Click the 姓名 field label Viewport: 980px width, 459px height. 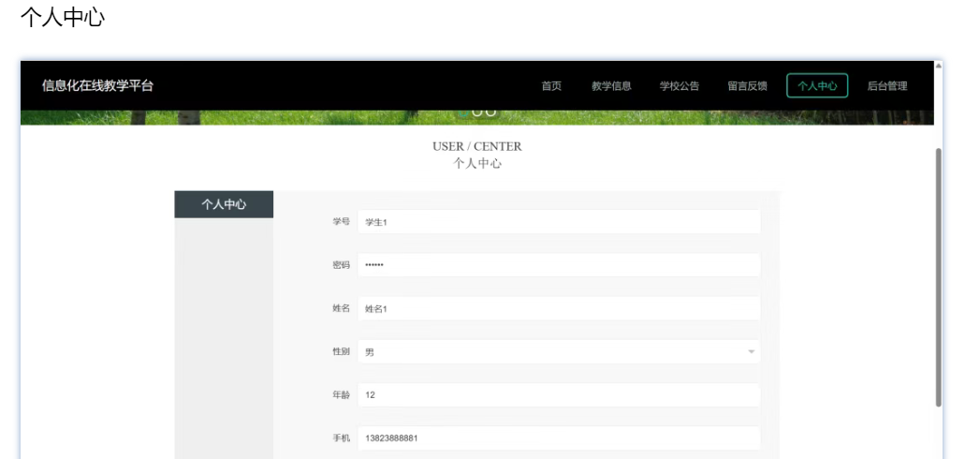coord(341,308)
